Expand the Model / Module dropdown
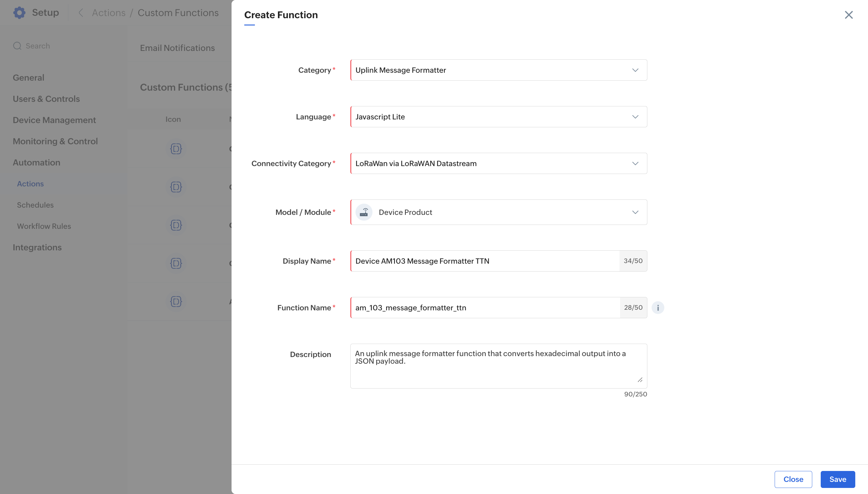Screen dimensions: 868x494 click(x=498, y=212)
